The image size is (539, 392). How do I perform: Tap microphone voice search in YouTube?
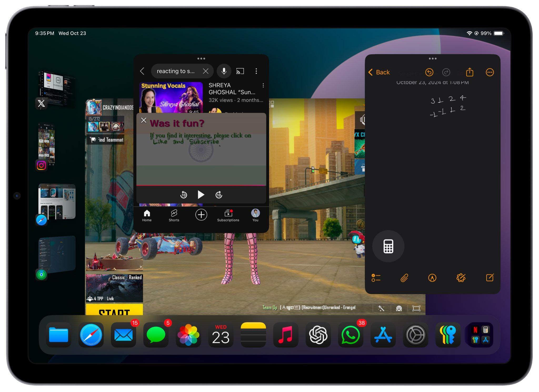(x=224, y=71)
